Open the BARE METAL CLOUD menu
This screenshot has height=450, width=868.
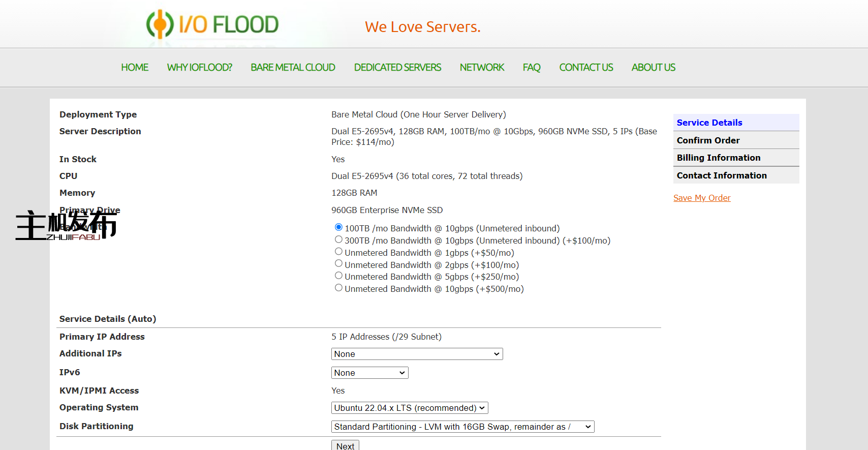[x=293, y=68]
